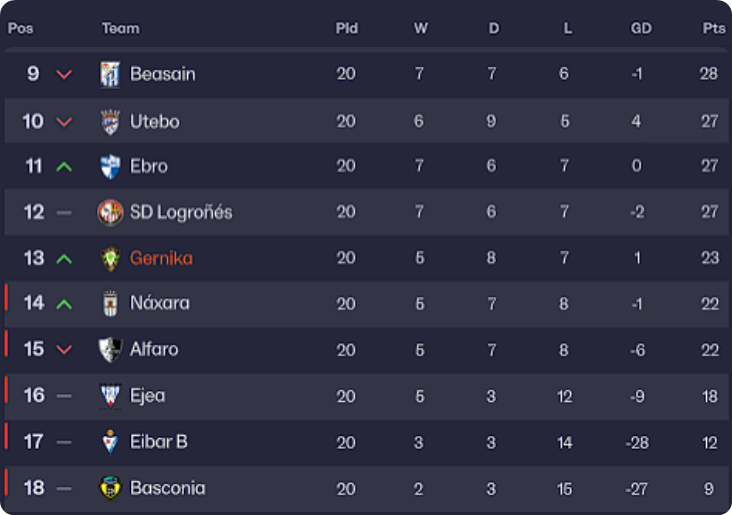
Task: Select the Alfaro club crest
Action: (110, 349)
